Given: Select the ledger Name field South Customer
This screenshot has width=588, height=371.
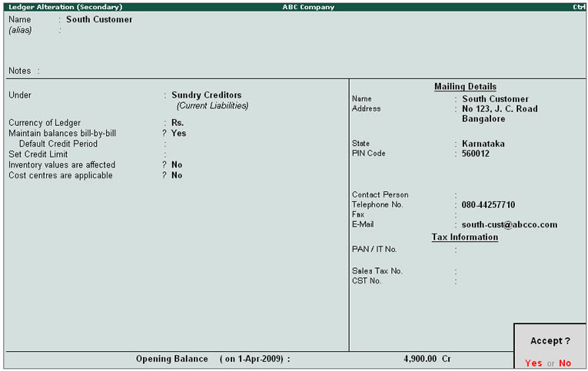Looking at the screenshot, I should 99,19.
